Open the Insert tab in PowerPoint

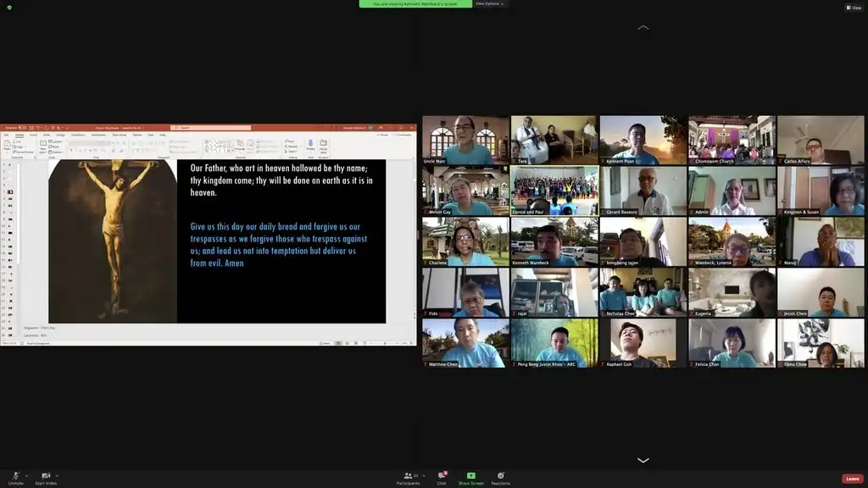tap(33, 135)
